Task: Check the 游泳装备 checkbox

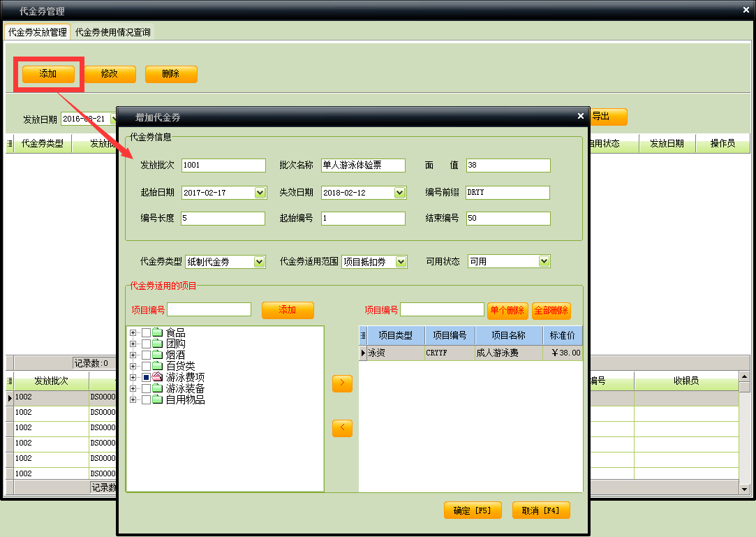Action: [146, 388]
